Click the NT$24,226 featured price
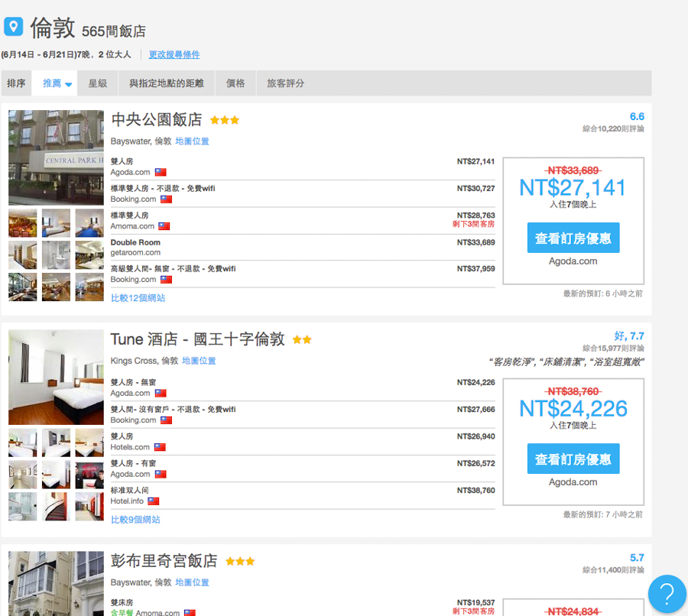Image resolution: width=688 pixels, height=616 pixels. (573, 409)
